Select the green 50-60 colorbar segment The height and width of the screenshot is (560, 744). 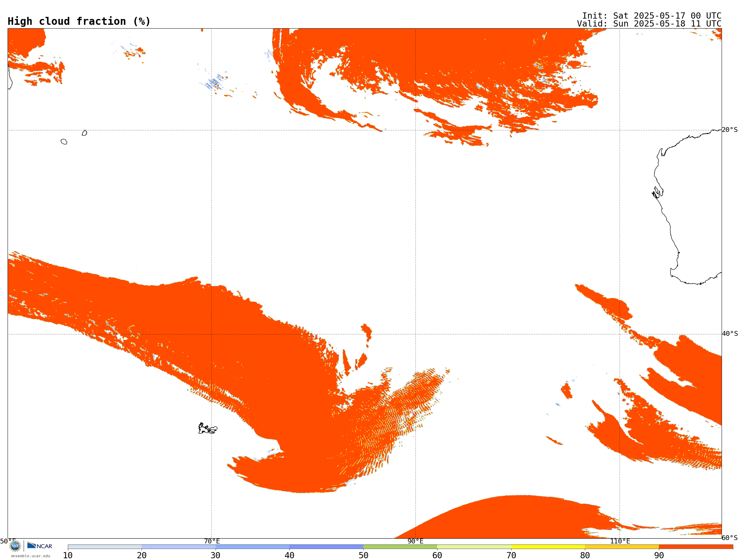click(400, 547)
